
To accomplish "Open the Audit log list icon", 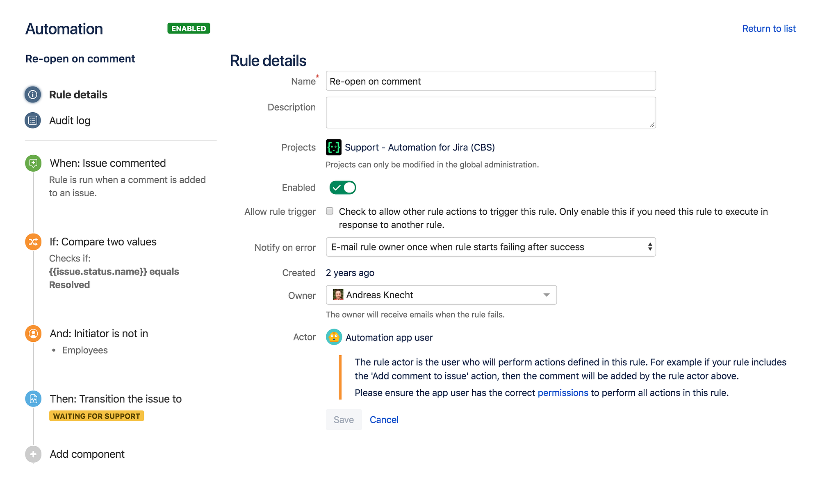I will 33,120.
